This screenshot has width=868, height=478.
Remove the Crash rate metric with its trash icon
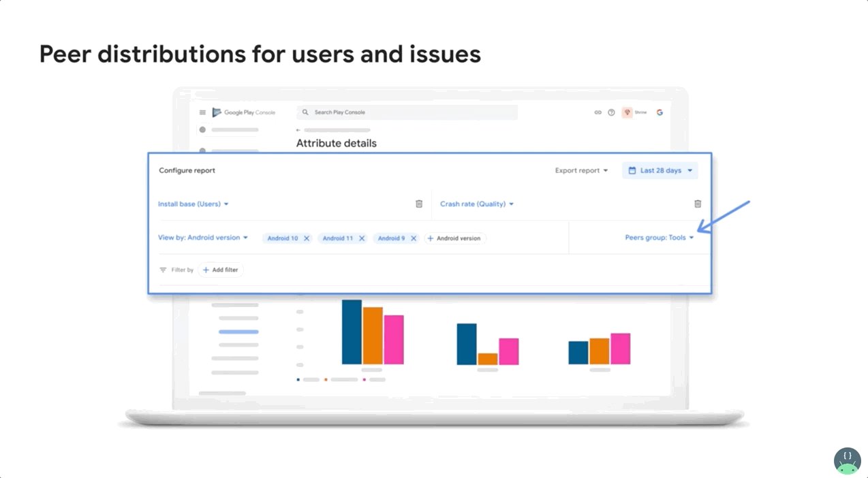tap(697, 204)
